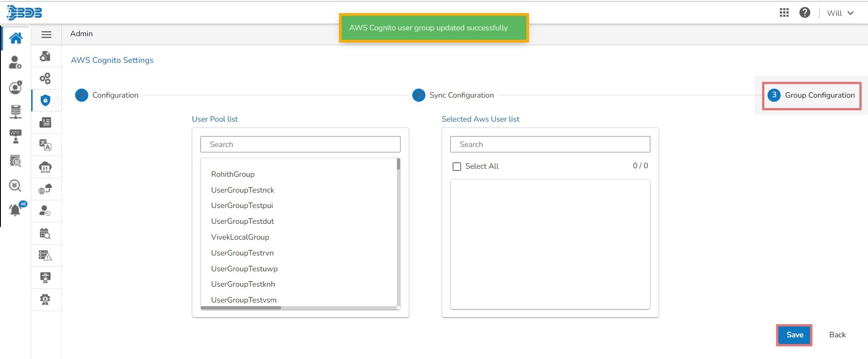Open the apps grid icon
The width and height of the screenshot is (868, 359).
pos(784,13)
